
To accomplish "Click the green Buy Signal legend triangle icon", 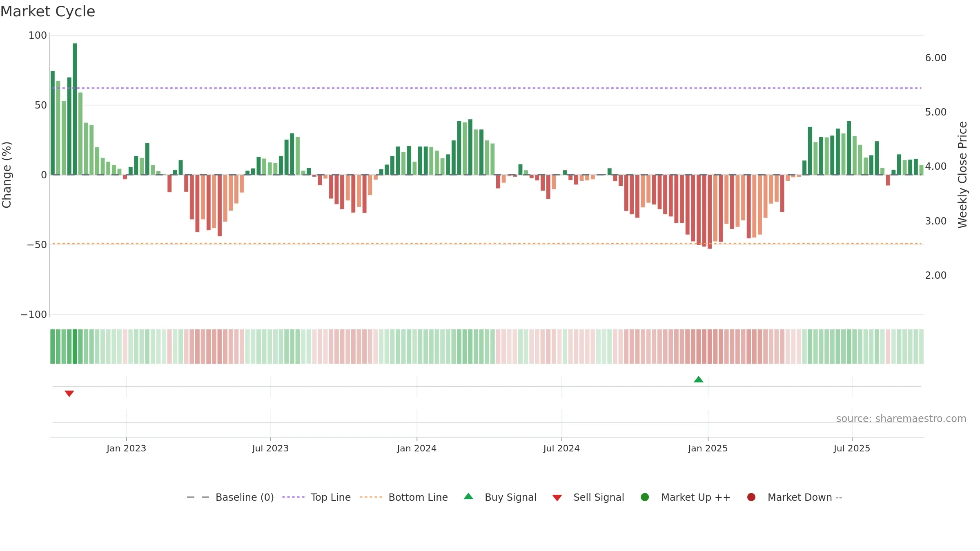I will [469, 496].
